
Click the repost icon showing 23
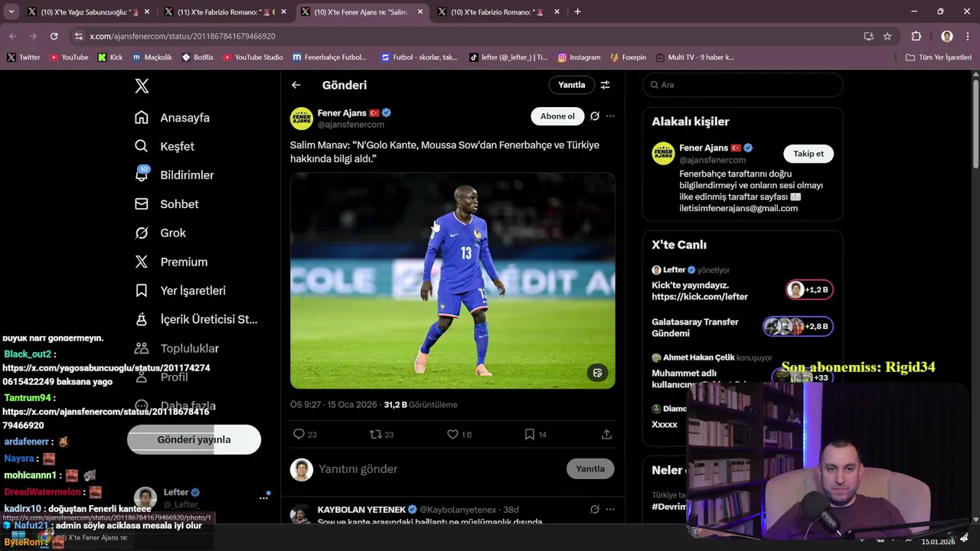[381, 434]
